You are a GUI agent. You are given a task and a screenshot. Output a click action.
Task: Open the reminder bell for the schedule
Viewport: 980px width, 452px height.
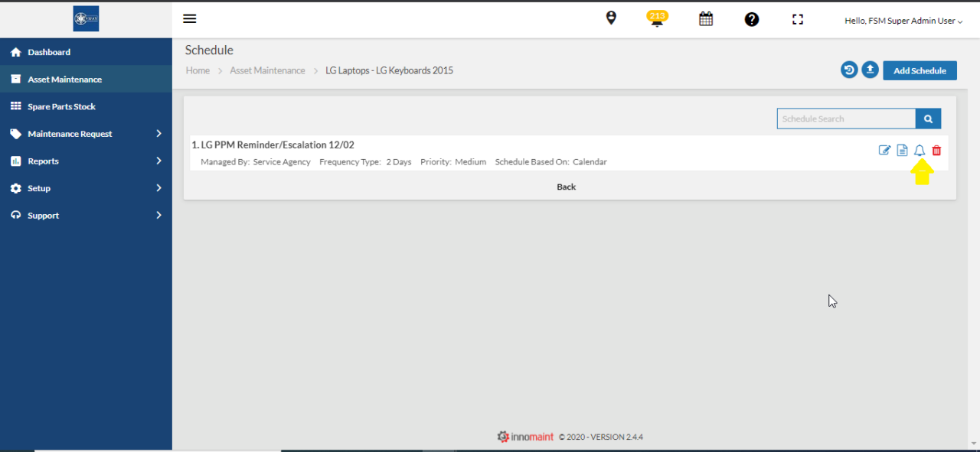919,150
